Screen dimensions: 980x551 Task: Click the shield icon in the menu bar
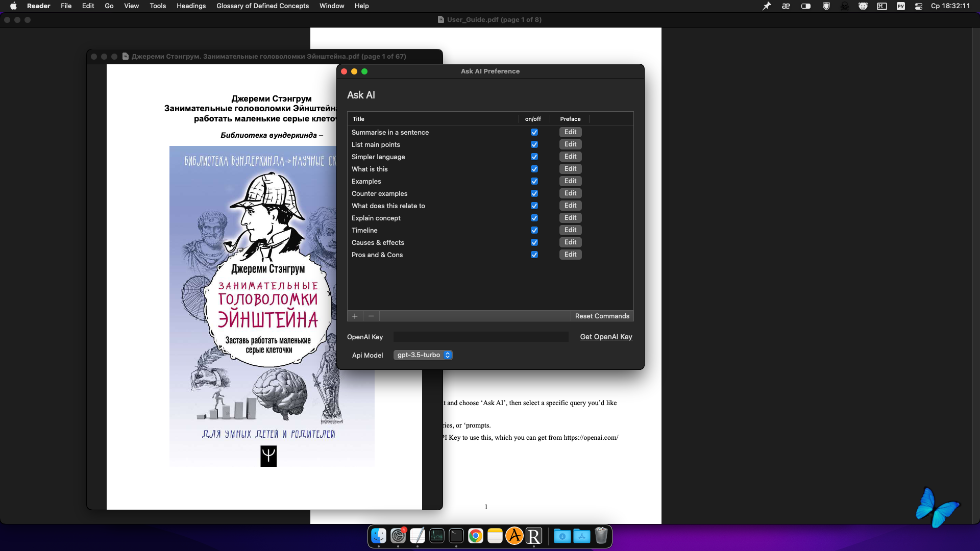[x=826, y=6]
